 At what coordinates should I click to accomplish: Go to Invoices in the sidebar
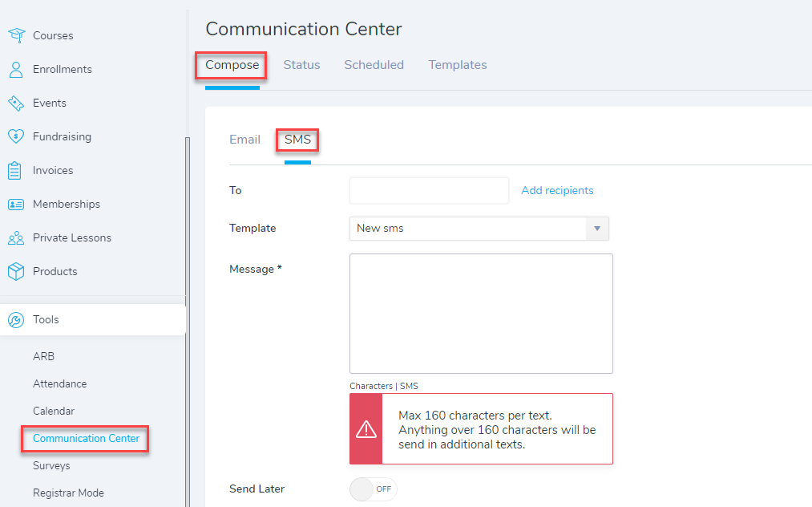(x=53, y=171)
